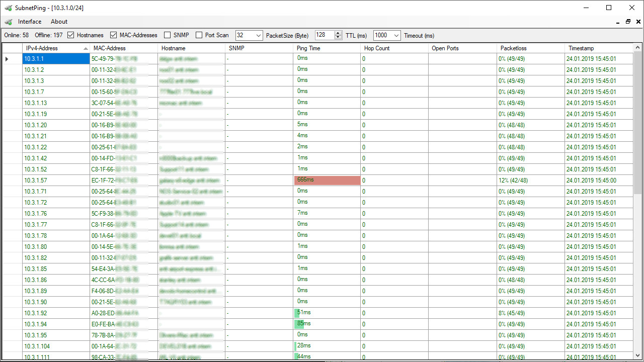Image resolution: width=644 pixels, height=362 pixels.
Task: Minimize the inner MDI child window
Action: 618,22
